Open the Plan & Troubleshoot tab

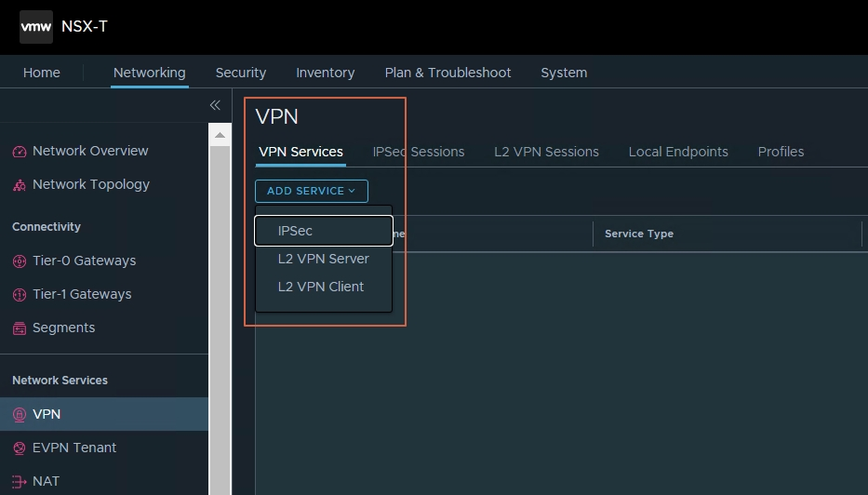click(447, 73)
